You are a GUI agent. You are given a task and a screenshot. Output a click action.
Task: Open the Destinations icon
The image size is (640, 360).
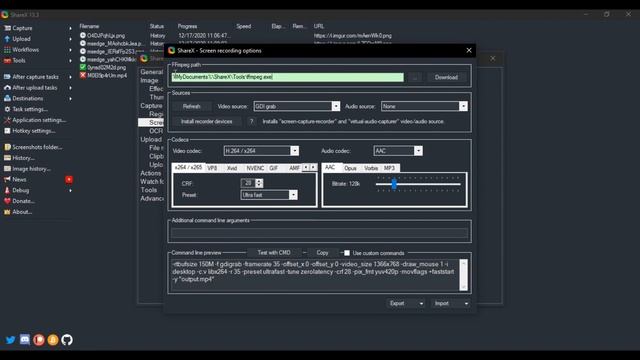click(x=7, y=98)
